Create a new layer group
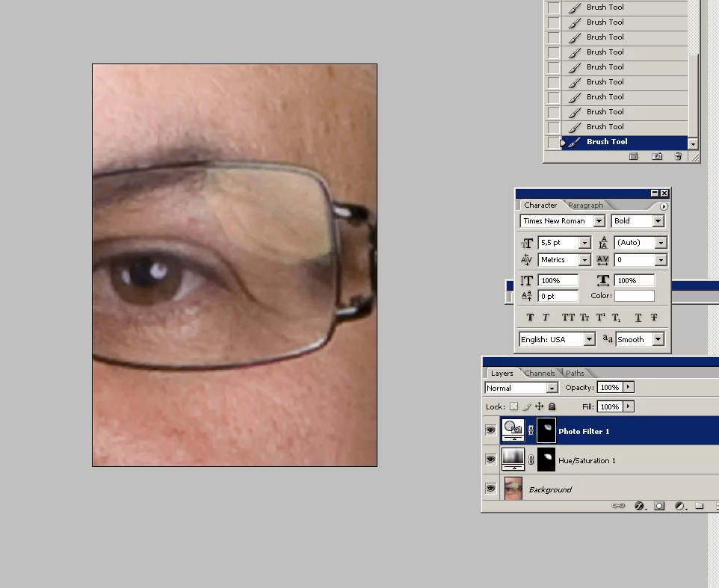 click(700, 506)
